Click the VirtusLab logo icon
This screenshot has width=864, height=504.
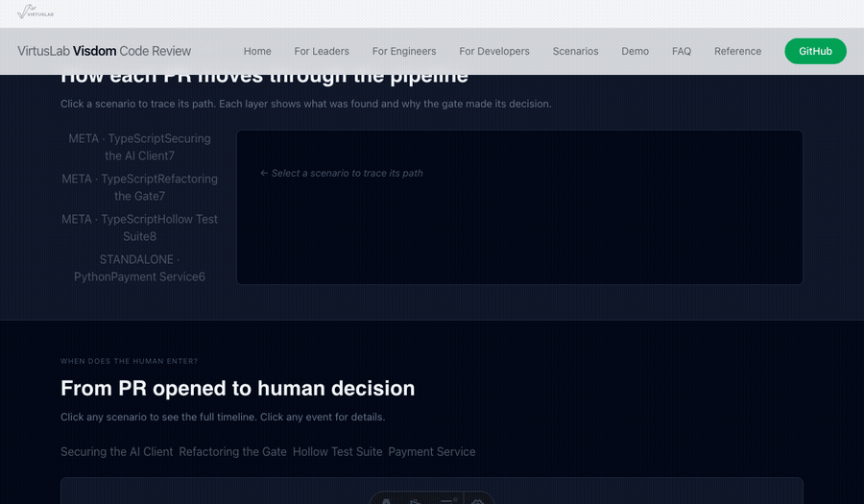(36, 12)
